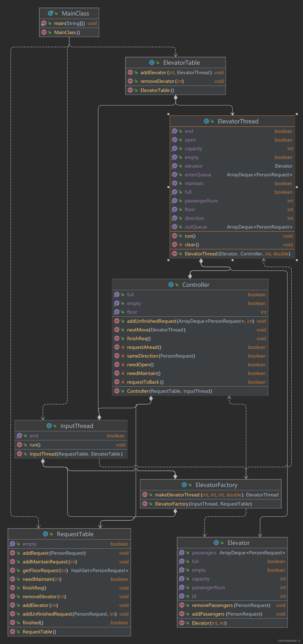Click the passengerNum field in ElevatorThread
This screenshot has height=644, width=303.
pyautogui.click(x=232, y=201)
